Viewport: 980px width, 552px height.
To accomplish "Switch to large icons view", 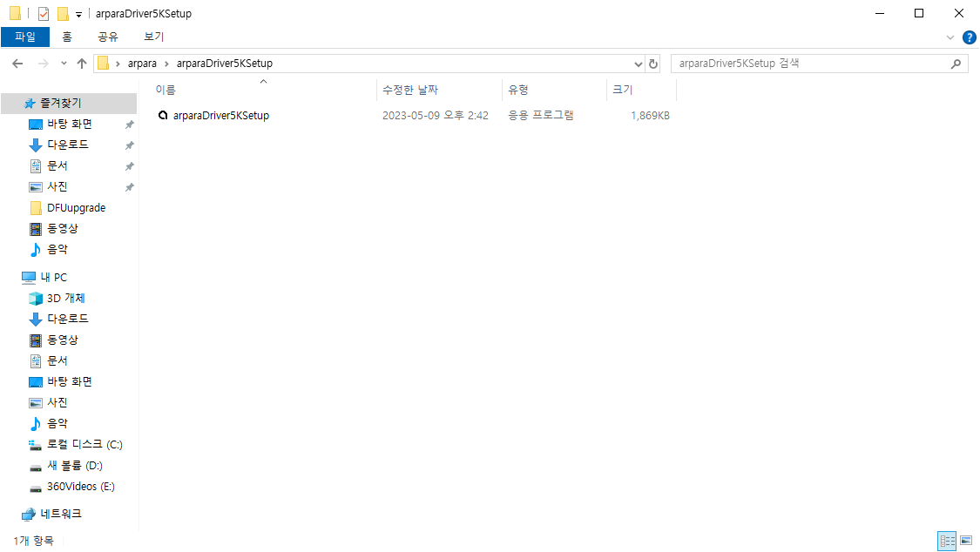I will tap(967, 541).
